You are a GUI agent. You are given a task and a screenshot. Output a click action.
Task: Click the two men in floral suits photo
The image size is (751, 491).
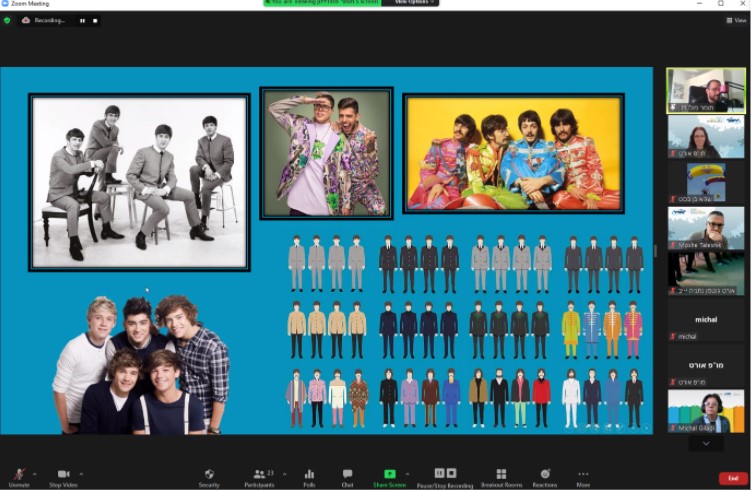pyautogui.click(x=326, y=153)
